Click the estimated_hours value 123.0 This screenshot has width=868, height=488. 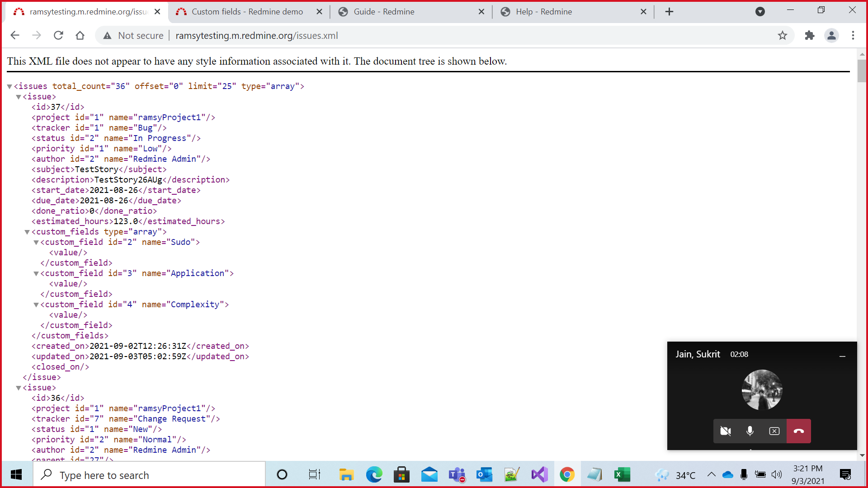126,221
